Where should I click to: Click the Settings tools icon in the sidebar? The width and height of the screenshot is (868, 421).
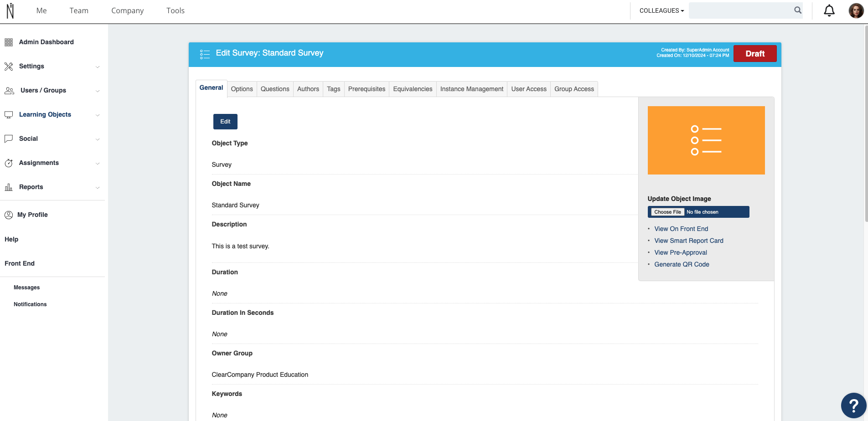coord(9,67)
